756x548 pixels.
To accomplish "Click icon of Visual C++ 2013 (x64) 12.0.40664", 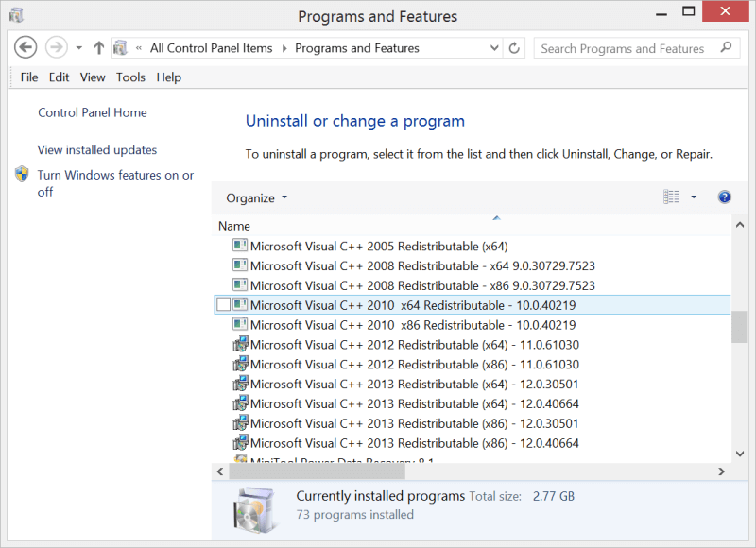I will click(241, 403).
